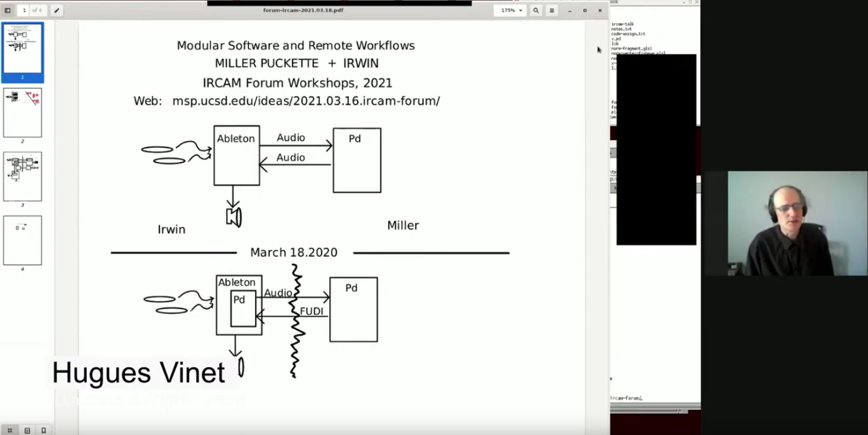Open page 2 thumbnail in sidebar
This screenshot has width=868, height=435.
click(x=22, y=113)
